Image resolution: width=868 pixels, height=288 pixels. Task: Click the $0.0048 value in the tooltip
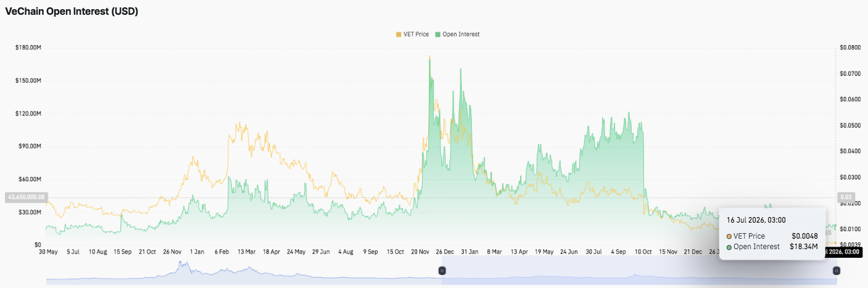click(805, 236)
